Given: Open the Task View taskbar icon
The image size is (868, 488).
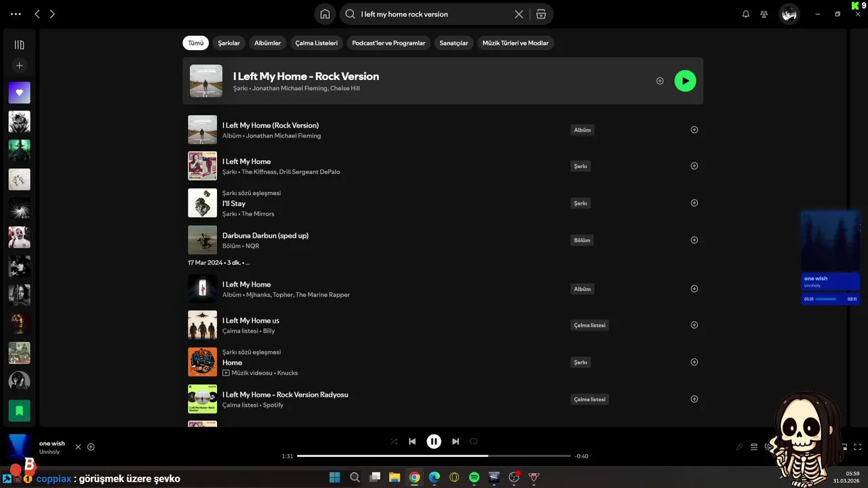Looking at the screenshot, I should [374, 477].
